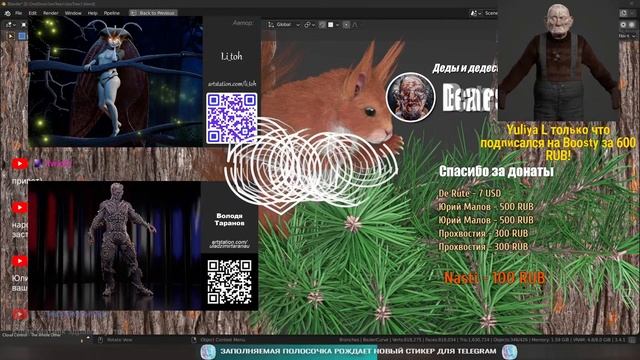Click the YouTube icon above "Юли" message

(20, 261)
